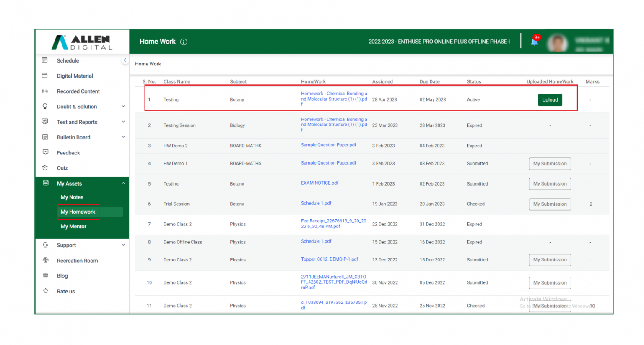Collapse the sidebar with the arrow button
The width and height of the screenshot is (644, 345).
pyautogui.click(x=125, y=60)
